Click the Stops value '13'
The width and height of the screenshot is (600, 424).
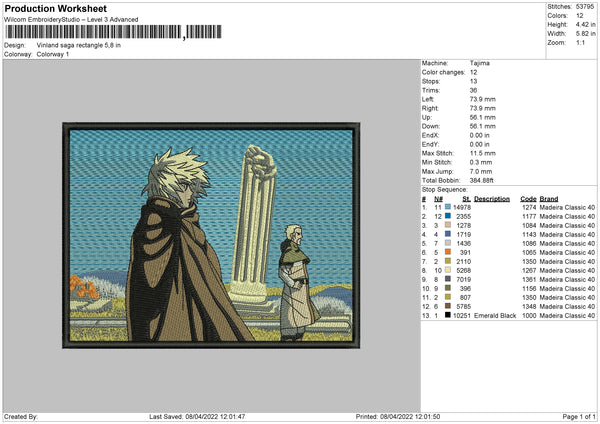(x=473, y=81)
